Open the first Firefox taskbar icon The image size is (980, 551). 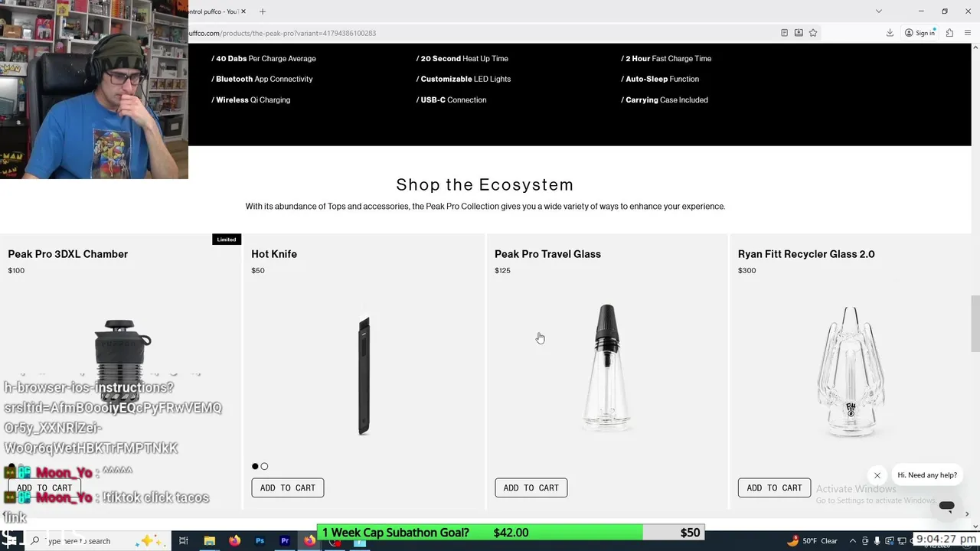click(234, 541)
